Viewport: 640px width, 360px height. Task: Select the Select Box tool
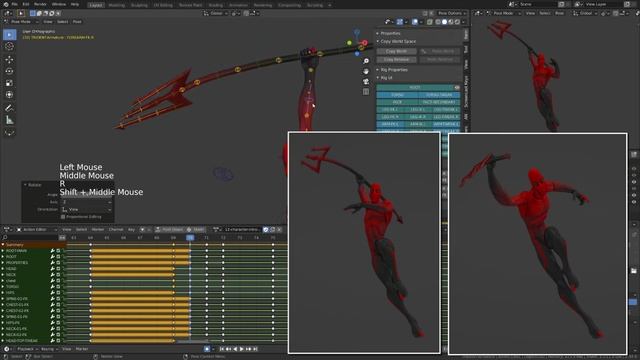click(x=9, y=34)
